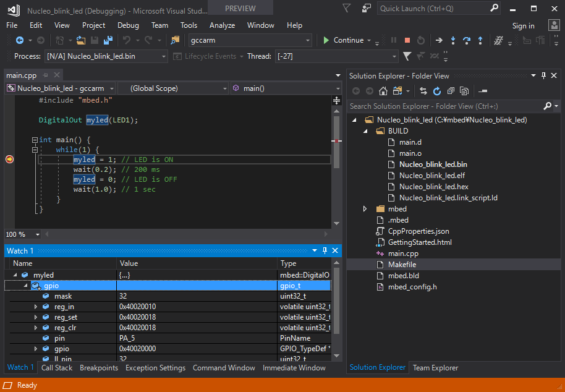Viewport: 565px width, 392px height.
Task: Collapse the myled variable in Watch 1
Action: 15,275
